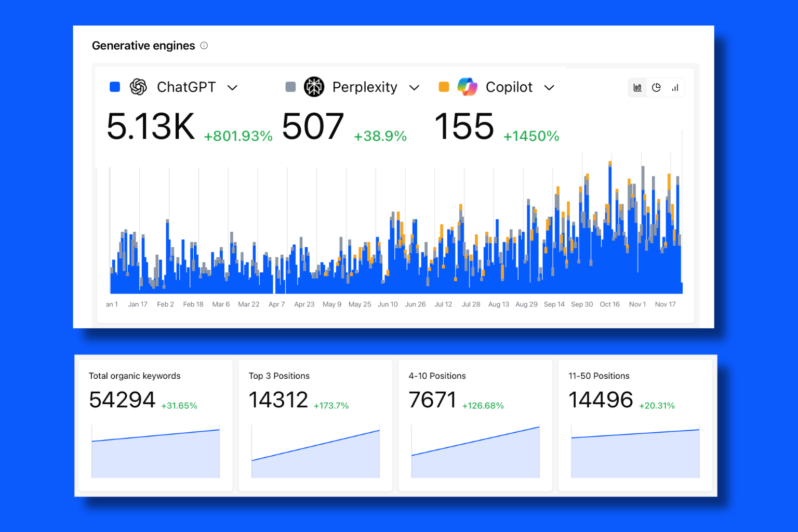Screen dimensions: 798x532
Task: Click the Jun 26 axis label
Action: coord(416,304)
